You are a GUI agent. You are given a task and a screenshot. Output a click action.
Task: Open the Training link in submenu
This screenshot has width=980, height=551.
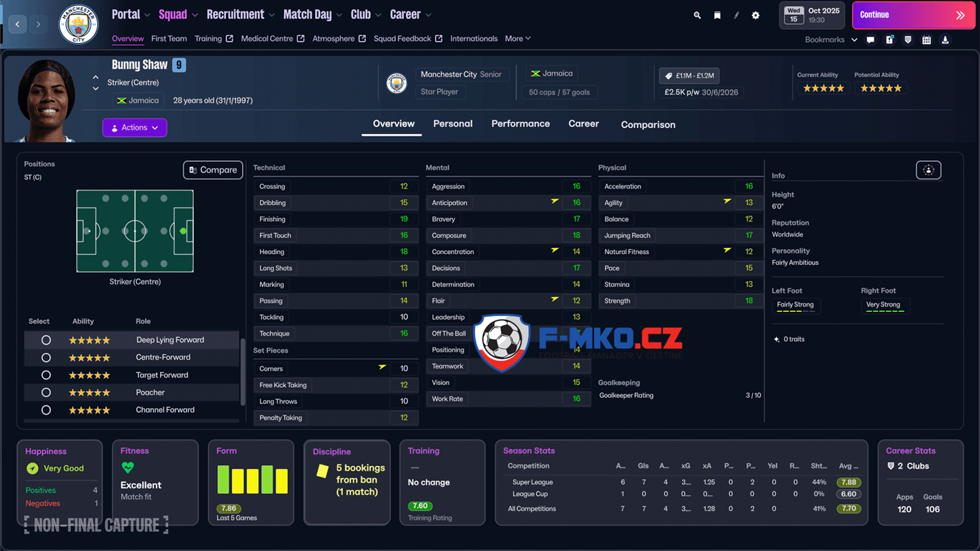(x=214, y=39)
